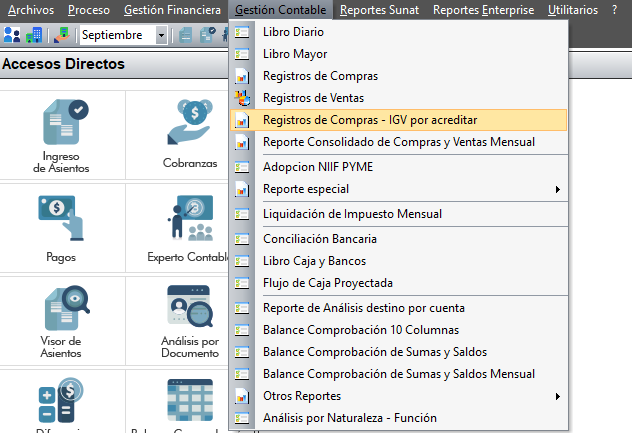Image resolution: width=632 pixels, height=433 pixels.
Task: Close the Gestión Contable menu header
Action: coord(281,10)
